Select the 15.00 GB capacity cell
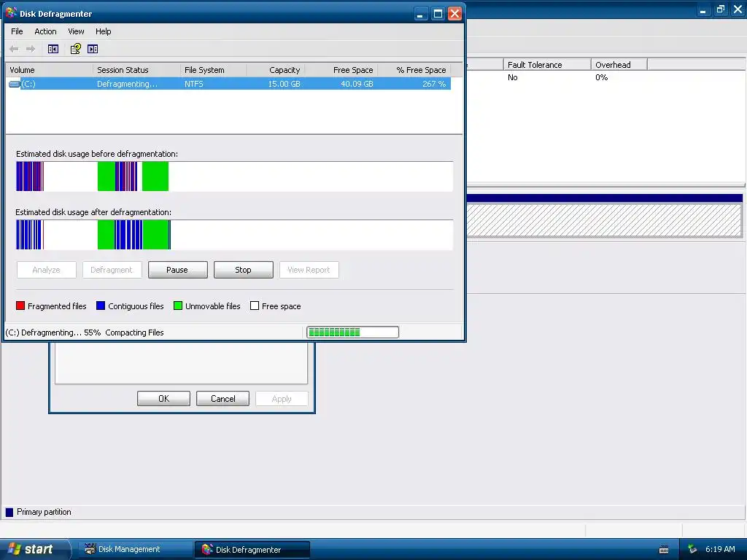Screen dimensions: 747x560 [x=284, y=84]
